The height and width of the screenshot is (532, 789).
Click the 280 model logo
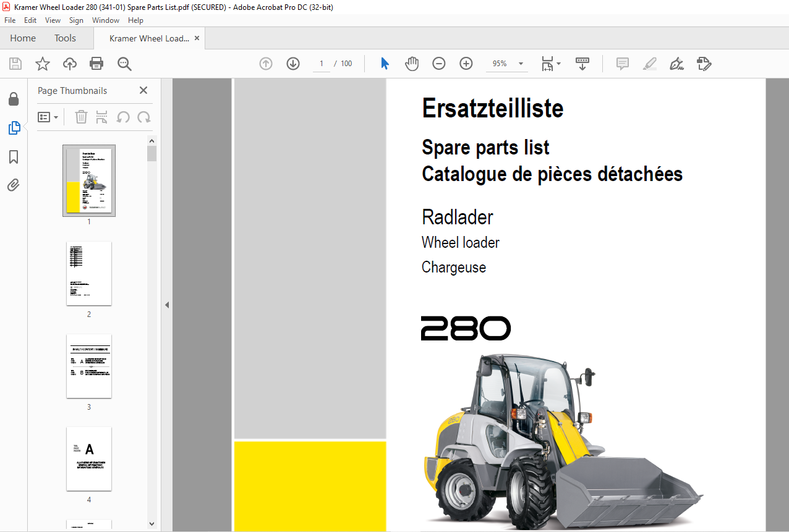[466, 328]
